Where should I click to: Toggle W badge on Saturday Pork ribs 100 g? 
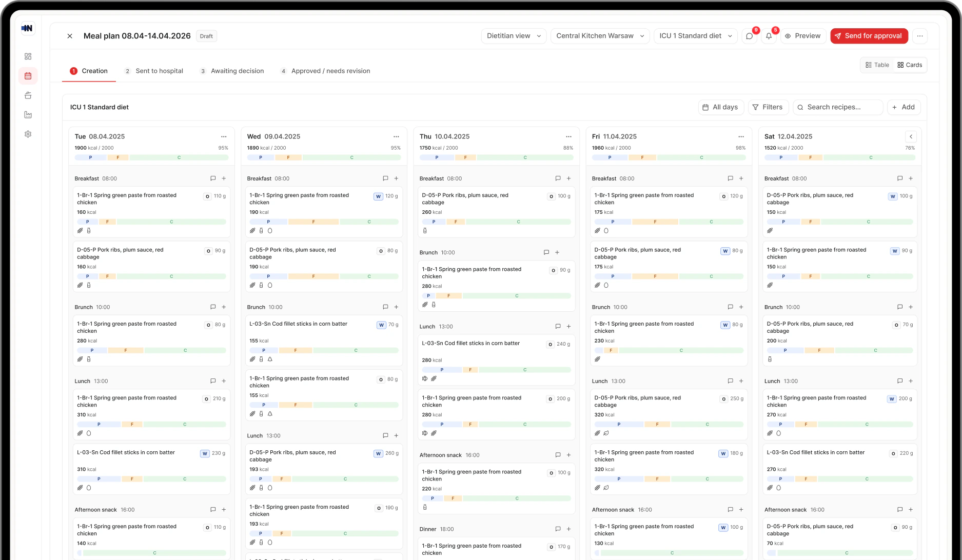(x=893, y=196)
